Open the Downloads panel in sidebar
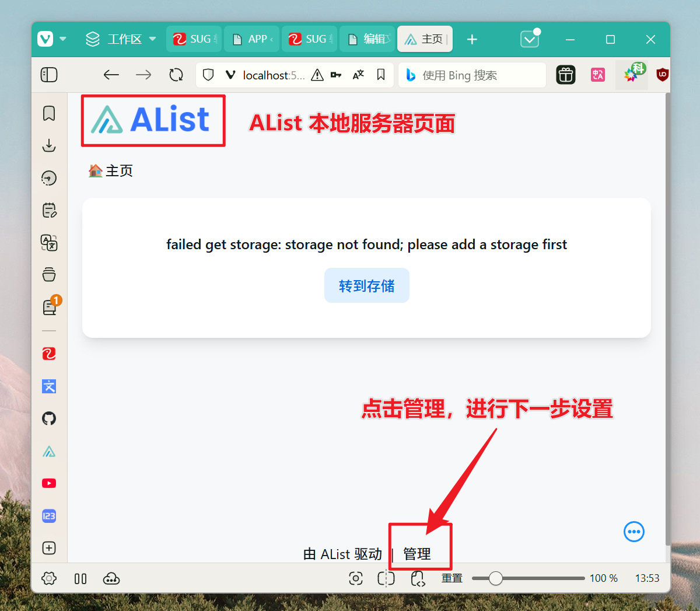This screenshot has width=700, height=611. pyautogui.click(x=49, y=145)
